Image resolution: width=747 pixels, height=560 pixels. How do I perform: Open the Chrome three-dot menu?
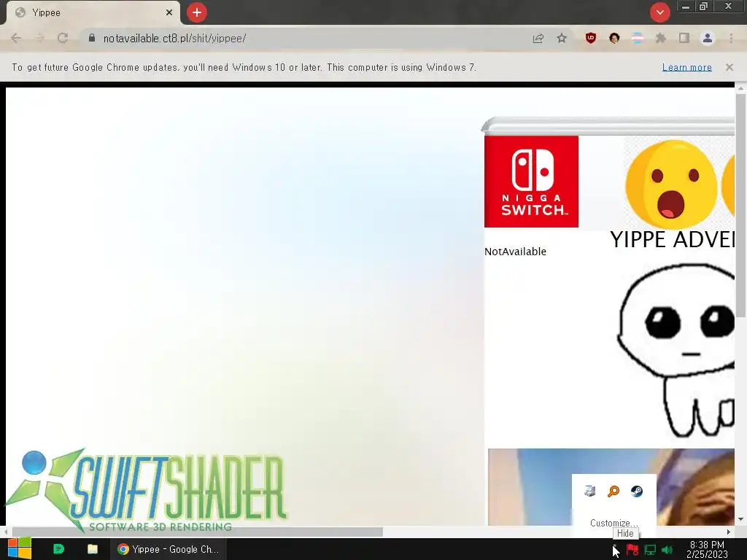[731, 38]
